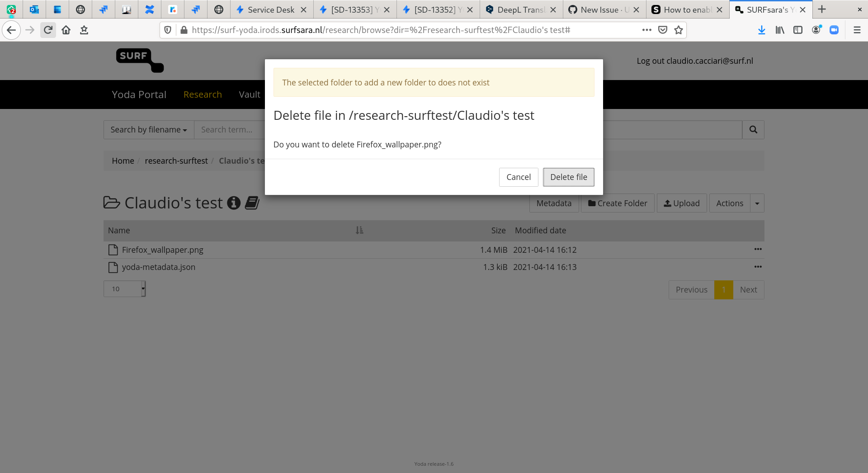Close the SURFsara's Yoda tab
Image resolution: width=868 pixels, height=473 pixels.
(x=803, y=9)
